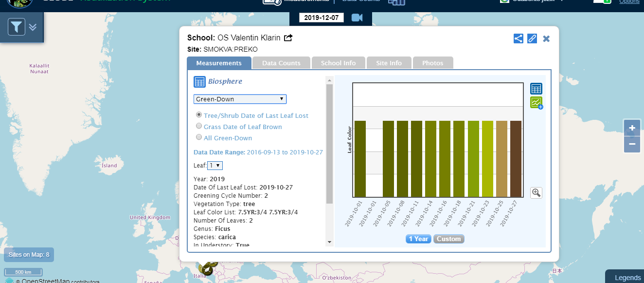Click the filter funnel icon

pos(17,27)
